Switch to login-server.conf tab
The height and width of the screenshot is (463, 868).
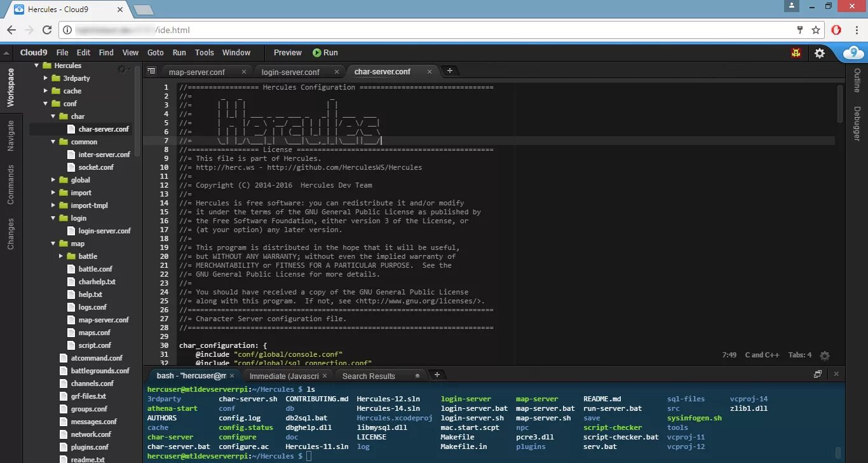290,72
